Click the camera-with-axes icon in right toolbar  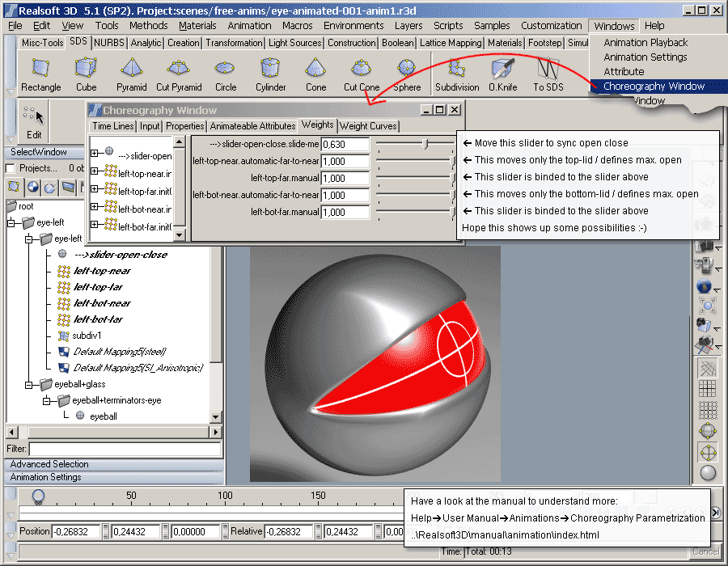click(x=705, y=344)
